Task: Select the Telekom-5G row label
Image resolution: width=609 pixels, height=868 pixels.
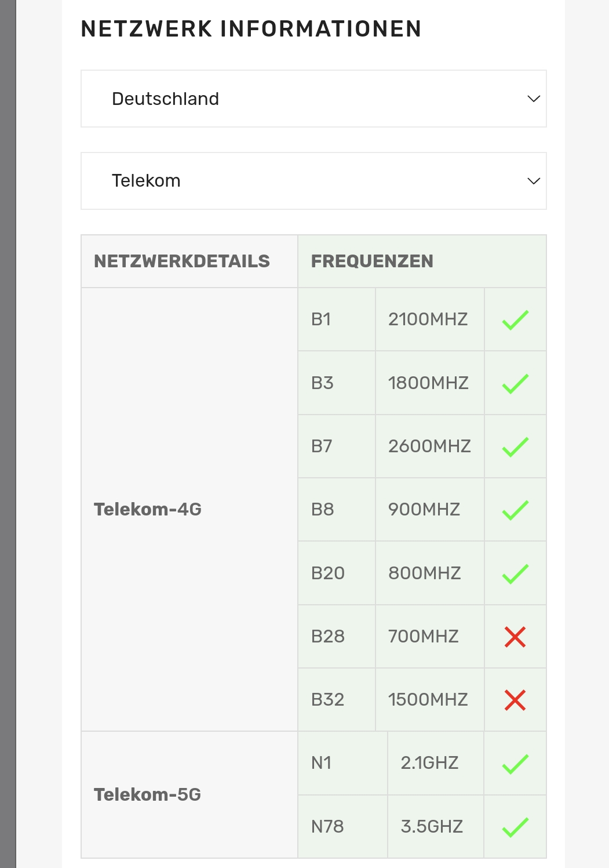Action: coord(147,794)
